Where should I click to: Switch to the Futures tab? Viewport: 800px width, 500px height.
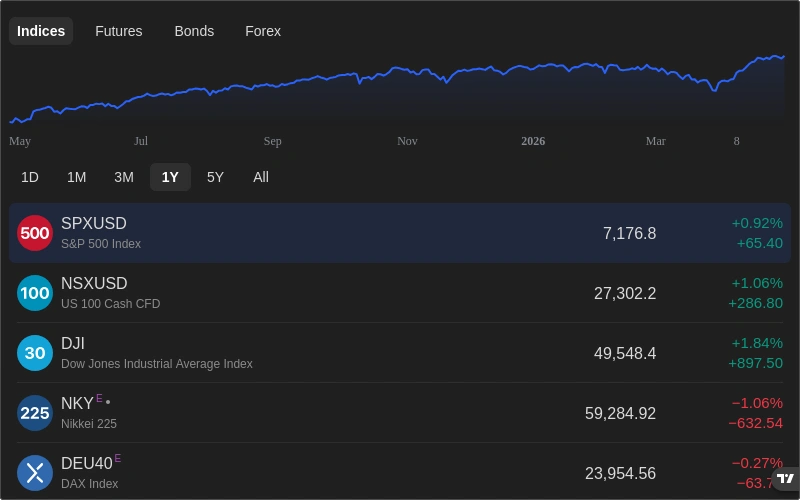click(x=119, y=31)
